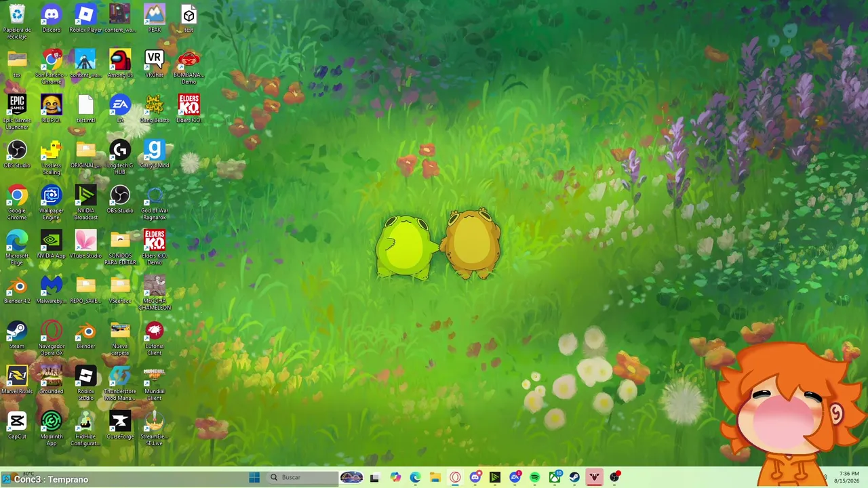Launch the Logitech G HUB shortcut

[120, 157]
